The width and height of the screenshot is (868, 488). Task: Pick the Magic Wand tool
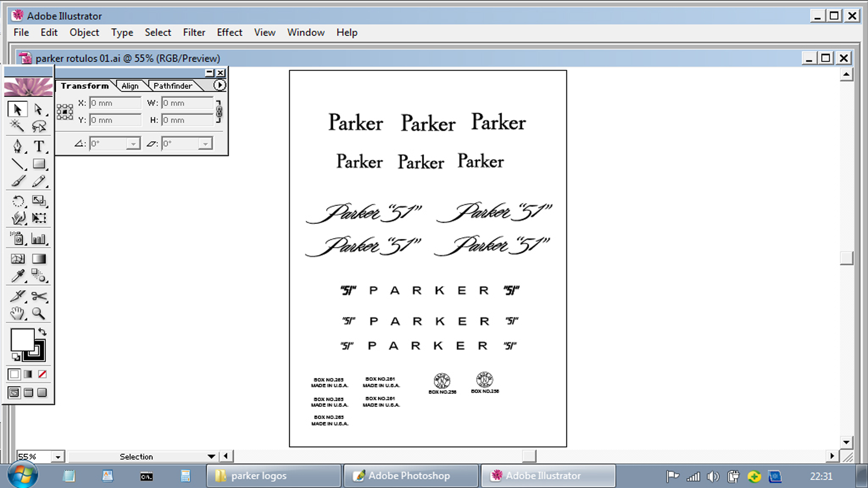coord(17,126)
